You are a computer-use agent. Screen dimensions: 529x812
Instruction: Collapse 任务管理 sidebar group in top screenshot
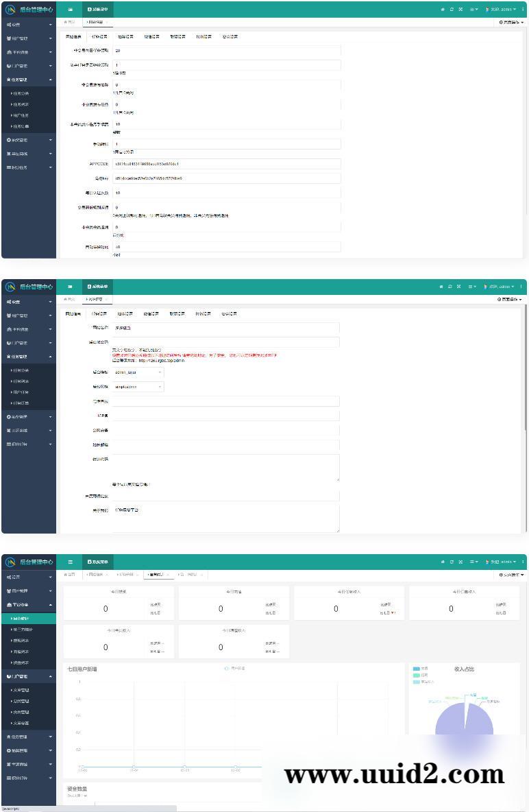click(x=29, y=80)
